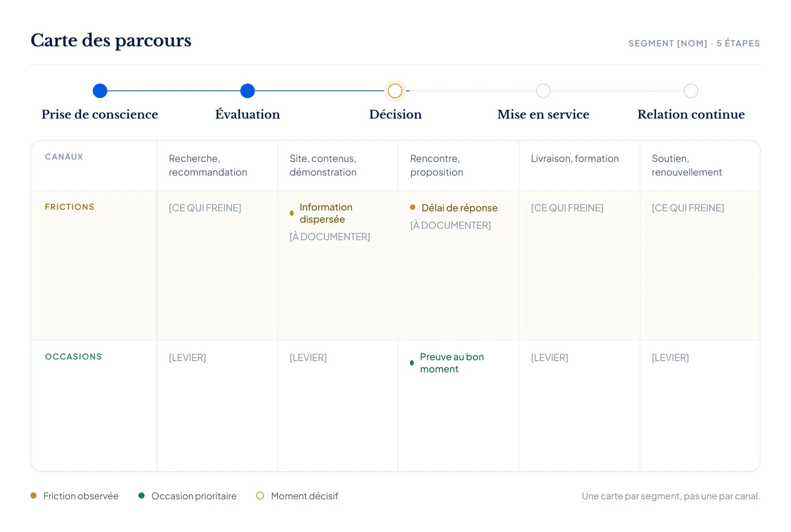Select the Mise en service stage circle
Screen dimensions: 791x532
click(543, 91)
